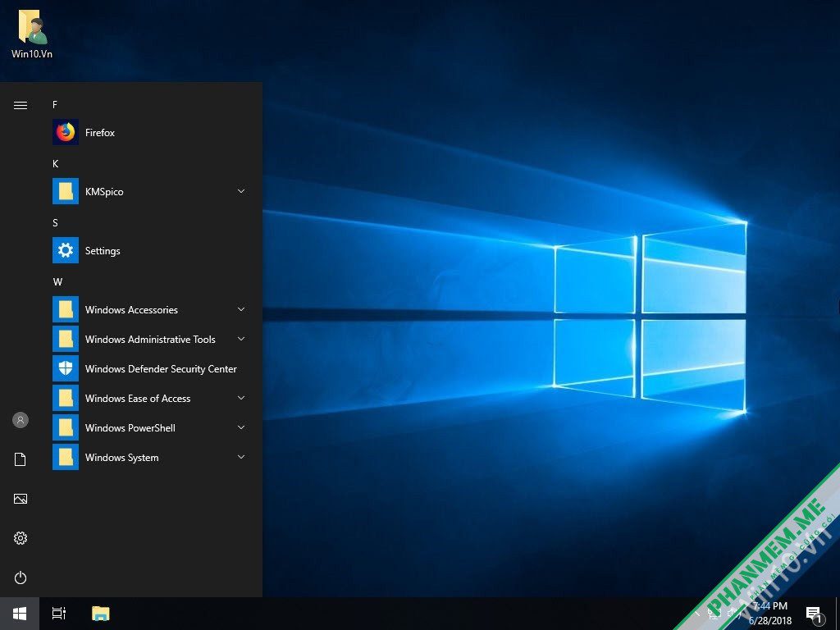The height and width of the screenshot is (630, 840).
Task: Click the Windows PowerShell folder icon
Action: [66, 427]
